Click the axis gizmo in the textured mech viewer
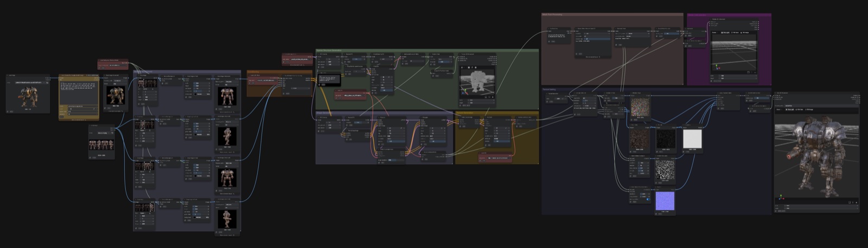The width and height of the screenshot is (868, 248). tap(781, 197)
